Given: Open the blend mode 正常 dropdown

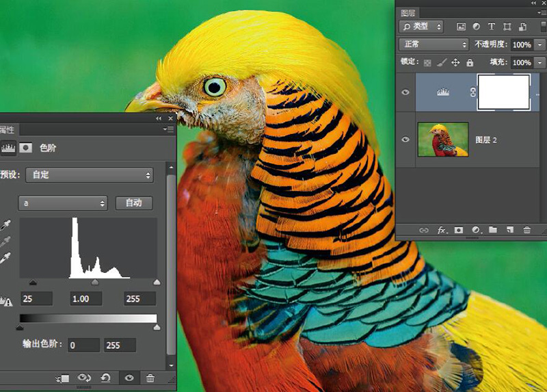Looking at the screenshot, I should click(433, 44).
